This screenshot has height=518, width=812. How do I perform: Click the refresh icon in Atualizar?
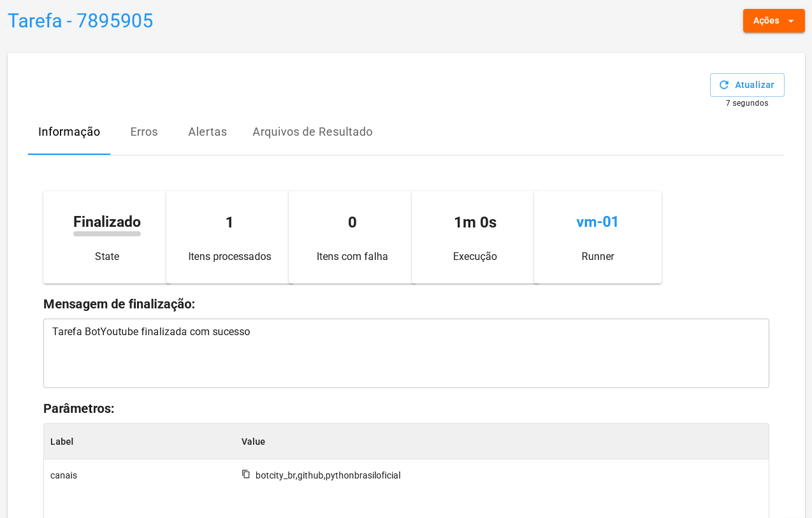pyautogui.click(x=723, y=85)
